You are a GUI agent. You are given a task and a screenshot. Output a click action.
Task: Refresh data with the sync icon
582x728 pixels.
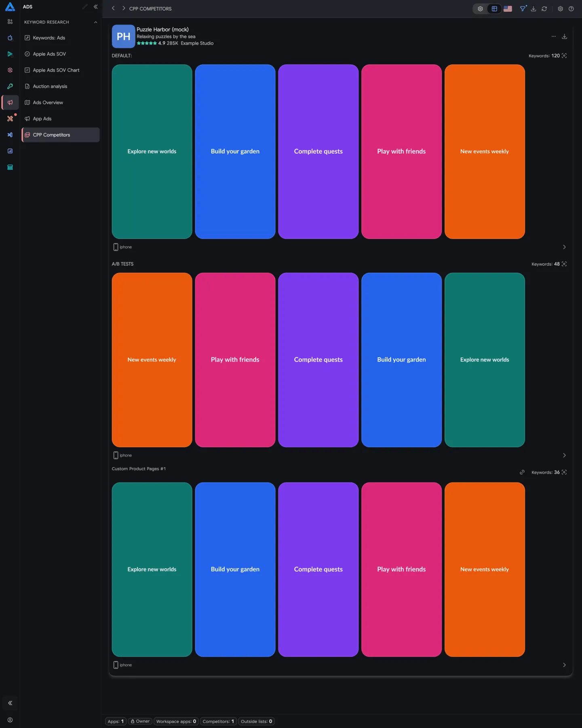544,8
